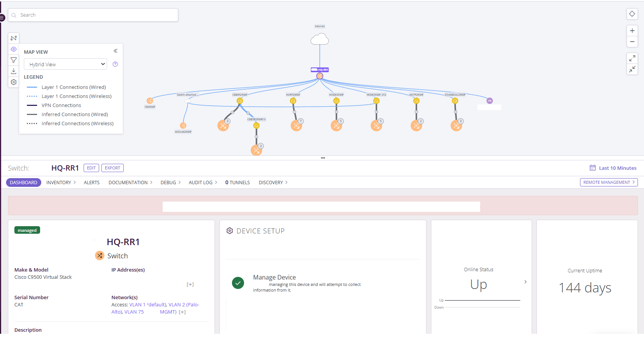This screenshot has height=337, width=644.
Task: Expand the Inventory menu
Action: click(x=61, y=182)
